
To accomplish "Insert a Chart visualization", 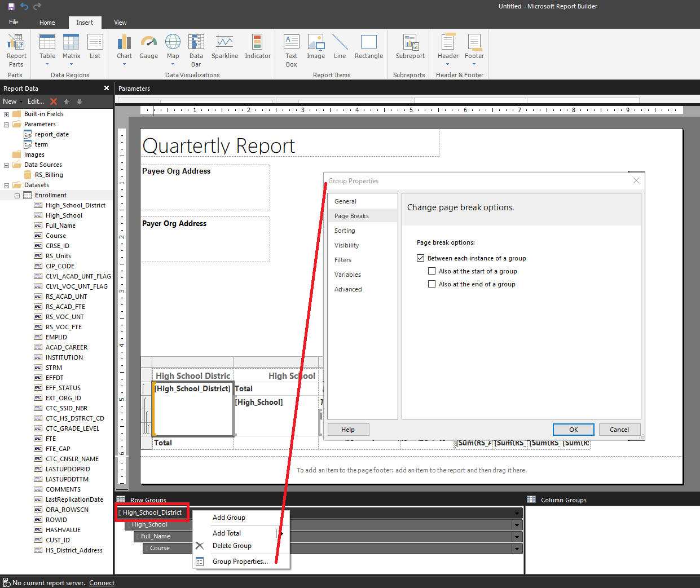I will click(124, 50).
